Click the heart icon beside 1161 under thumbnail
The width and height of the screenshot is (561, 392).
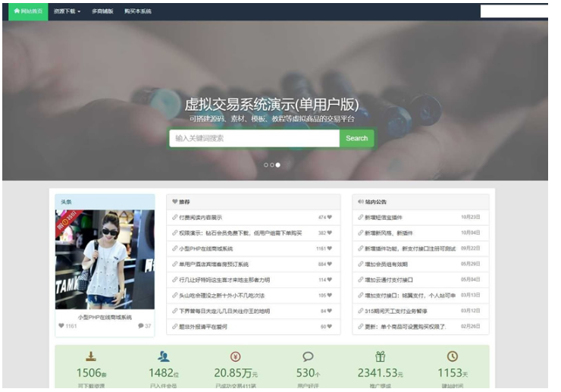62,326
